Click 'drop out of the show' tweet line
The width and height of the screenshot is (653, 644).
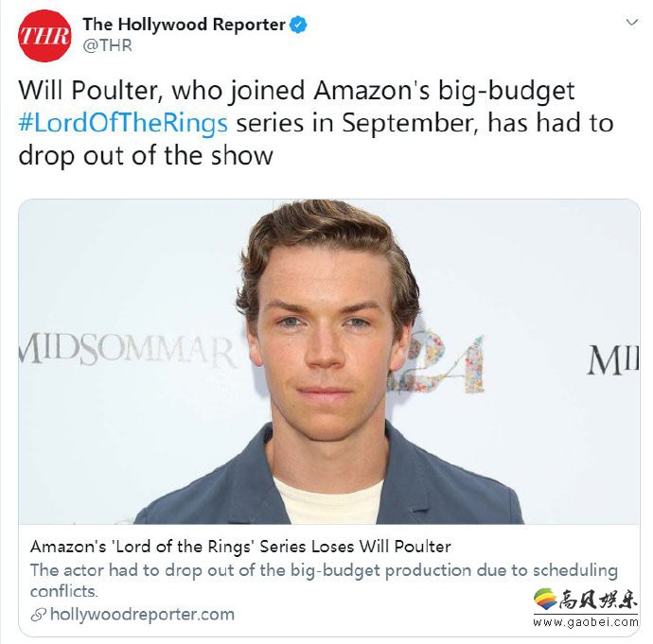tap(146, 156)
